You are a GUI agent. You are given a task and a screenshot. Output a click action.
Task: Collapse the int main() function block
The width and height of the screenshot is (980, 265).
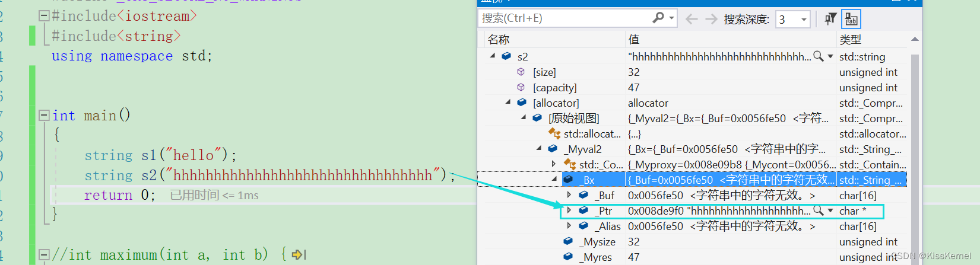point(44,116)
